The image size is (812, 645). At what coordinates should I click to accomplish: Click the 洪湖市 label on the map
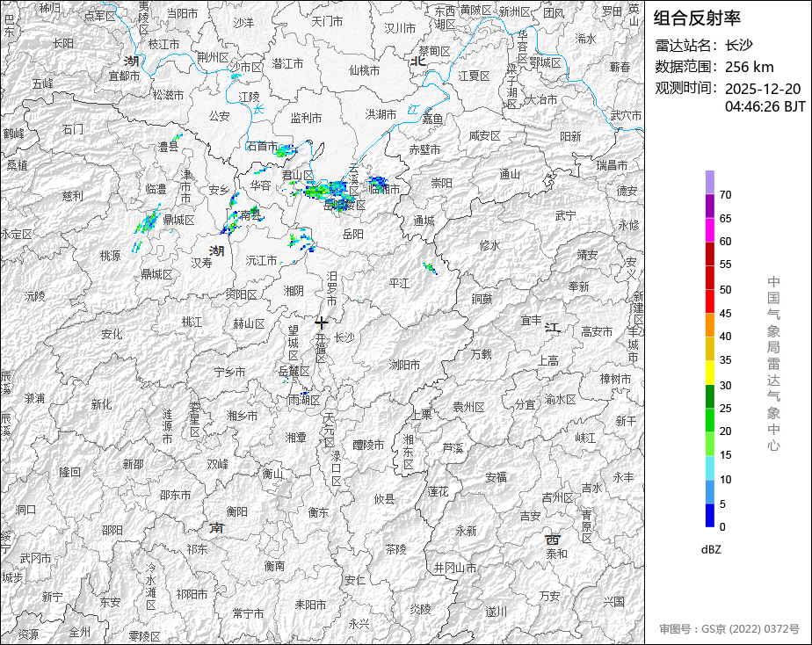pyautogui.click(x=381, y=114)
